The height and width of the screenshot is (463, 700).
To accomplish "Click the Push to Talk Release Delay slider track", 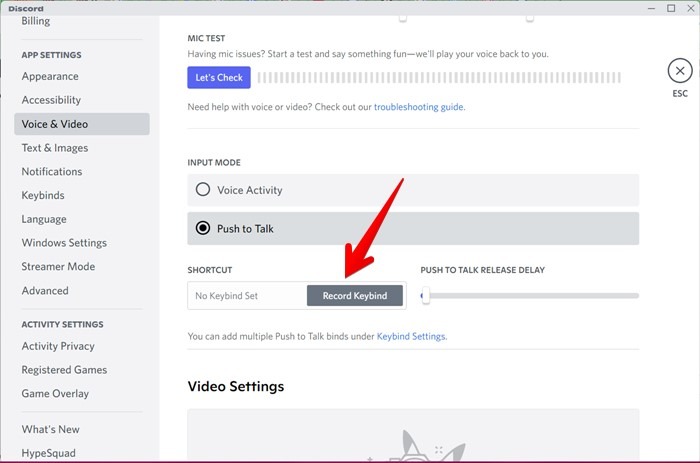I will 530,296.
